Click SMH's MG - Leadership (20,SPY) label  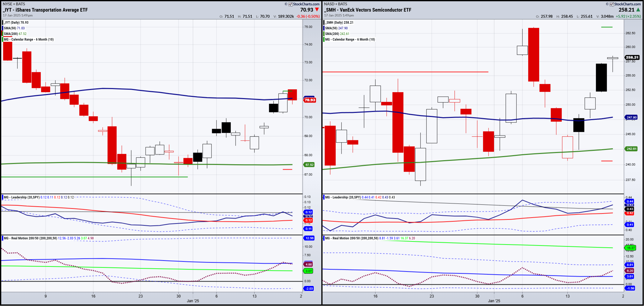(343, 197)
